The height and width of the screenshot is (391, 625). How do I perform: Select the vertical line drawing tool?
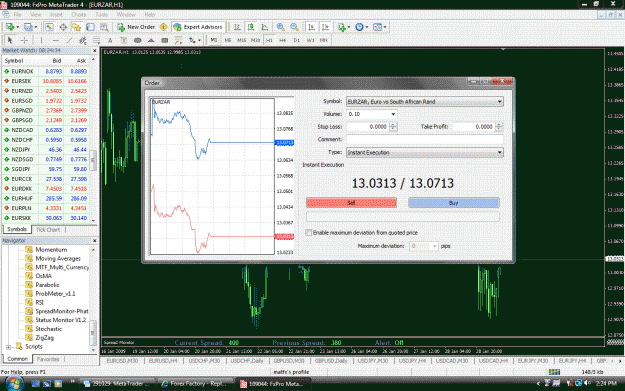coord(41,40)
